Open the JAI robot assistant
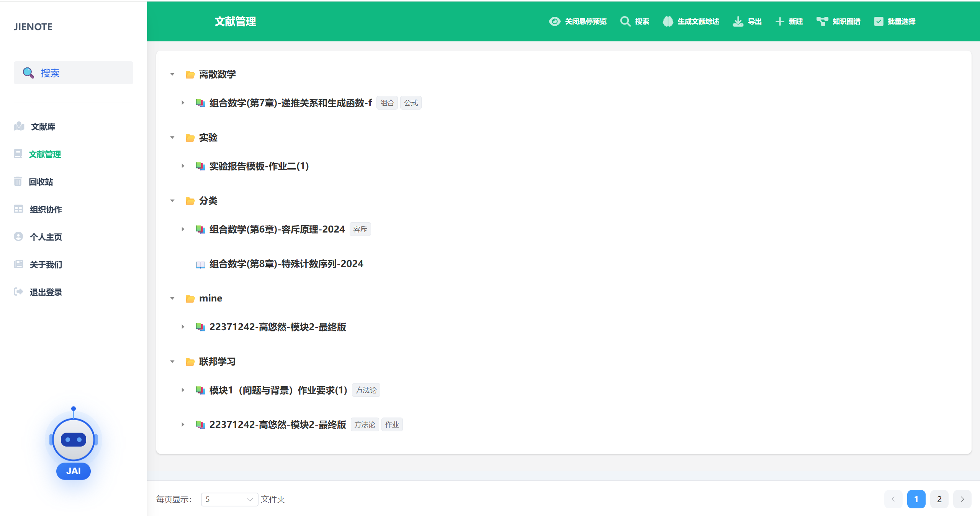Image resolution: width=980 pixels, height=516 pixels. pyautogui.click(x=74, y=440)
